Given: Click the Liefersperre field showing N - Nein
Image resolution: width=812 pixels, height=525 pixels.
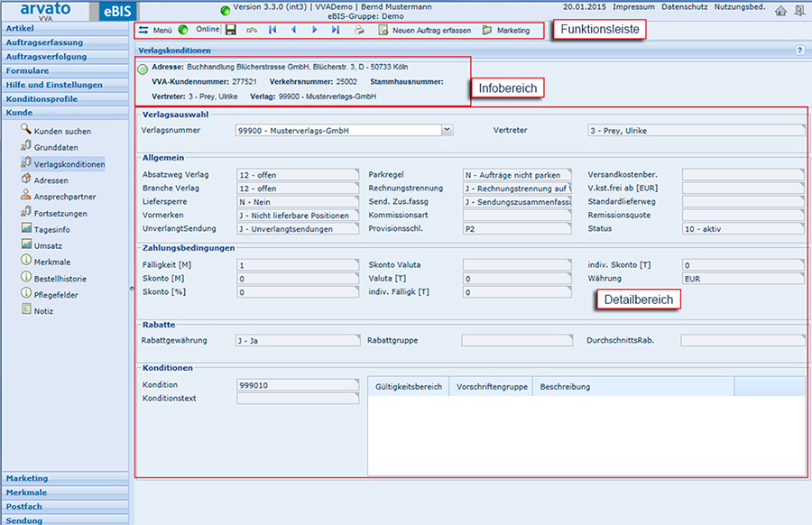Looking at the screenshot, I should [297, 202].
